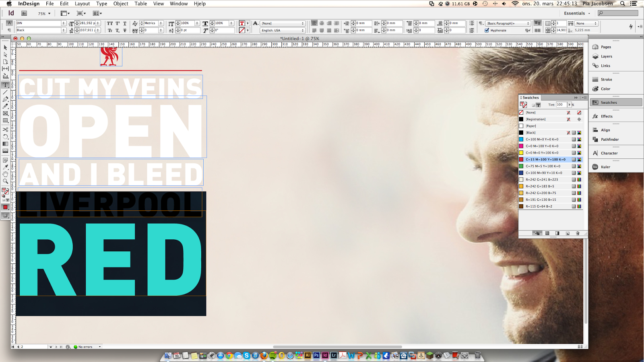Image resolution: width=644 pixels, height=362 pixels.
Task: Switch to Paragraph Formatting Controls
Action: (9, 30)
